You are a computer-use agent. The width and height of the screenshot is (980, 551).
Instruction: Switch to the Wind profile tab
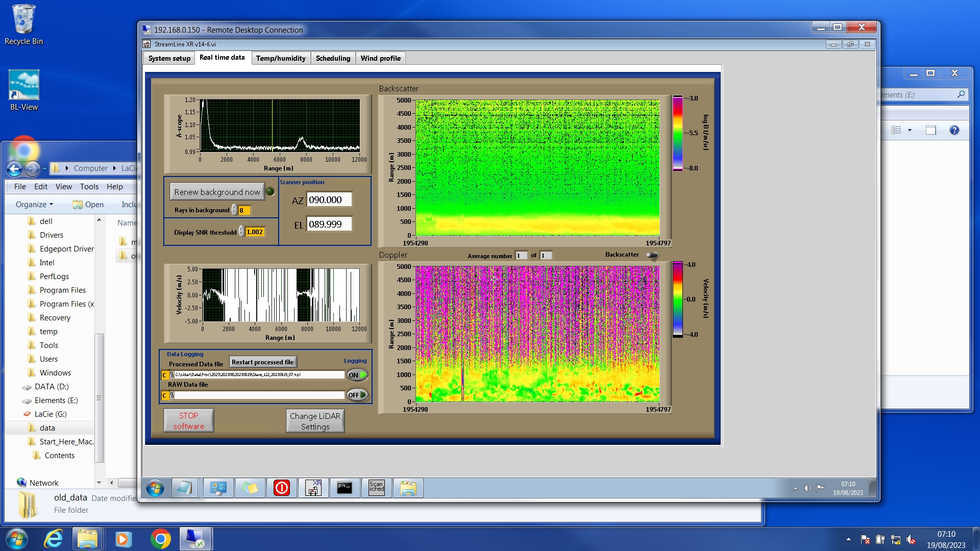(380, 58)
